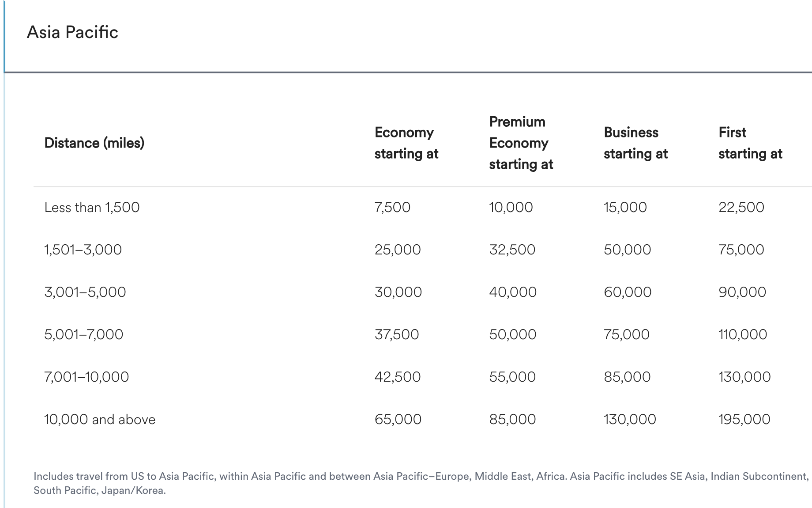Select the 1,501–3,000 distance row label
This screenshot has width=812, height=508.
[83, 250]
